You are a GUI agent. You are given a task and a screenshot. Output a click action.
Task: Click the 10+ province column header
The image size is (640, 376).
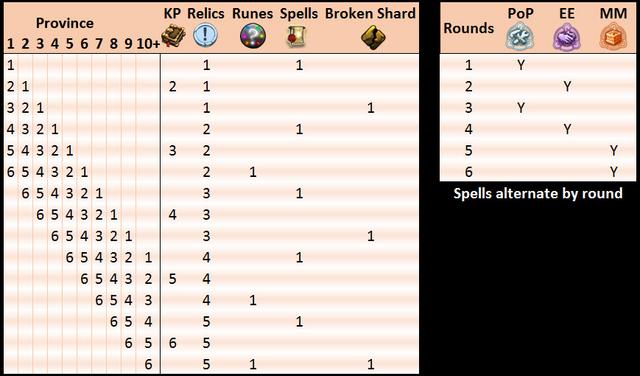(x=148, y=44)
